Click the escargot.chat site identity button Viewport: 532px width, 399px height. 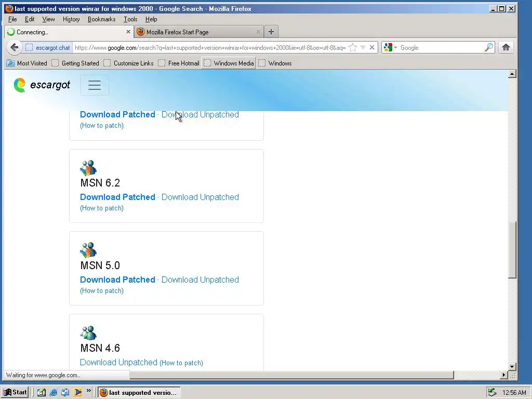[x=48, y=47]
